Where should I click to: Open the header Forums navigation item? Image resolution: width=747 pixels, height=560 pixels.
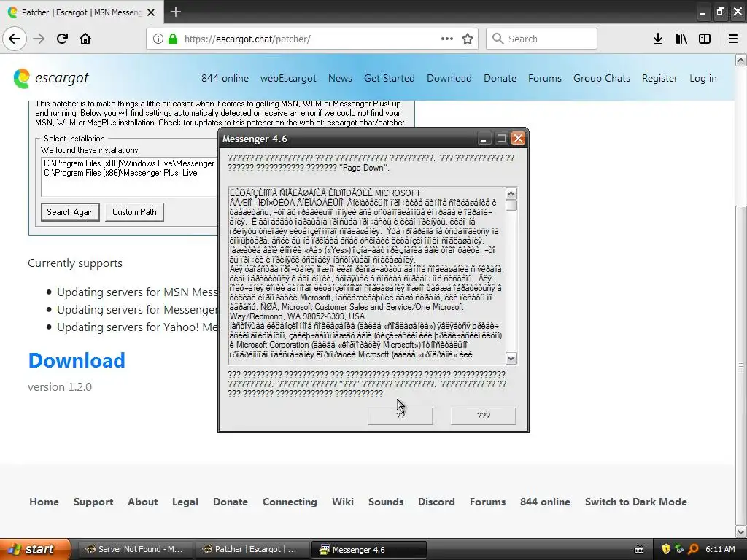[x=544, y=78]
